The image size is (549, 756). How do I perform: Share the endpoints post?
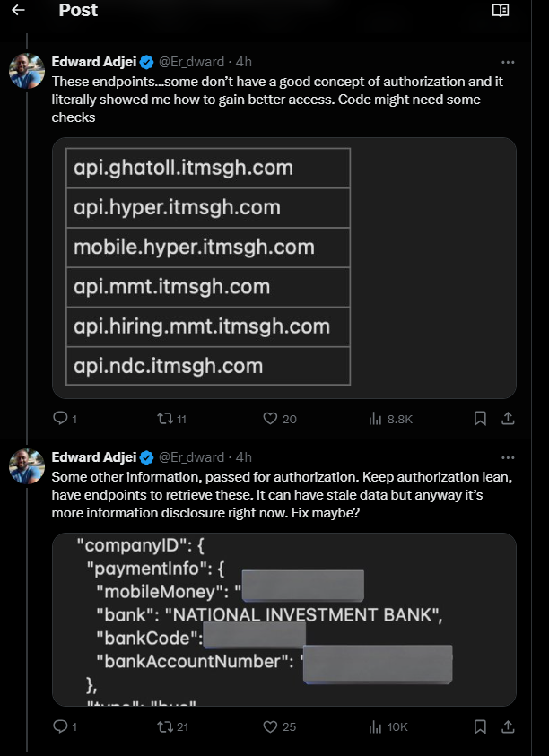[507, 419]
